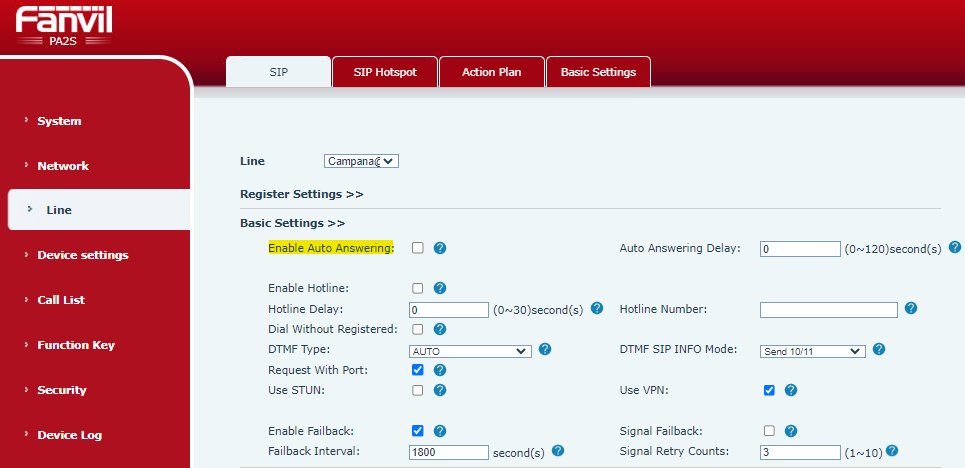
Task: Open System in the sidebar
Action: click(59, 121)
